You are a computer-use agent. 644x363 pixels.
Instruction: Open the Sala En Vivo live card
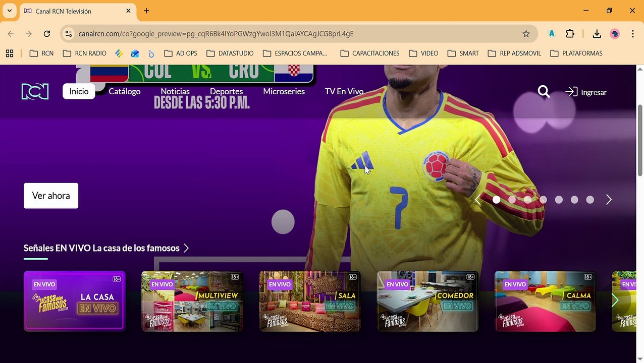(310, 301)
